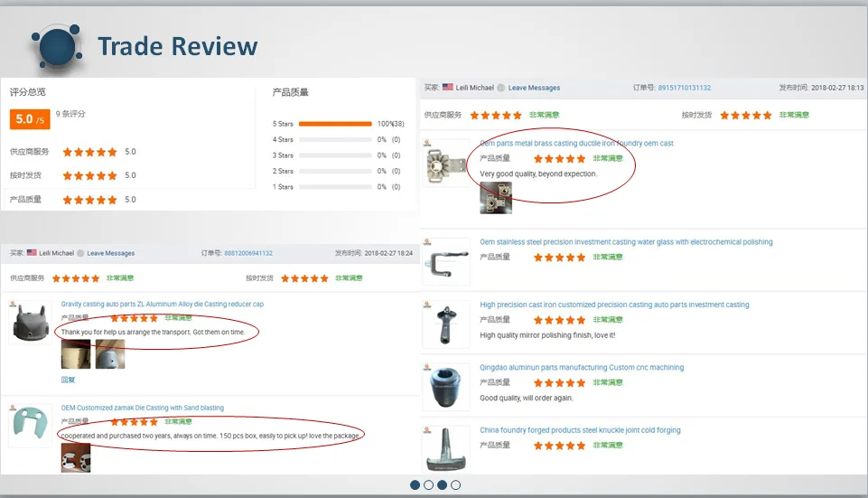Click the gray message icon in lower-left review
Screen dimensions: 868x498
pos(80,253)
